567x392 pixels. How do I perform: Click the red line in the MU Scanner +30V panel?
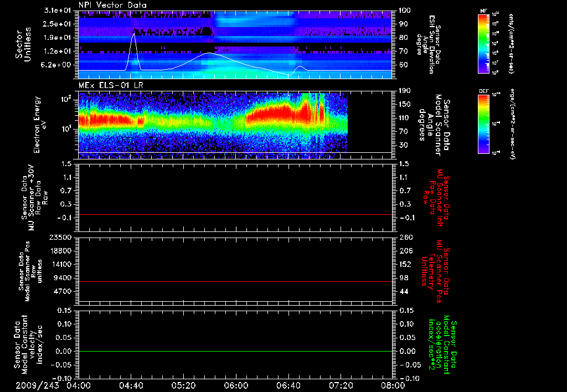tap(235, 214)
